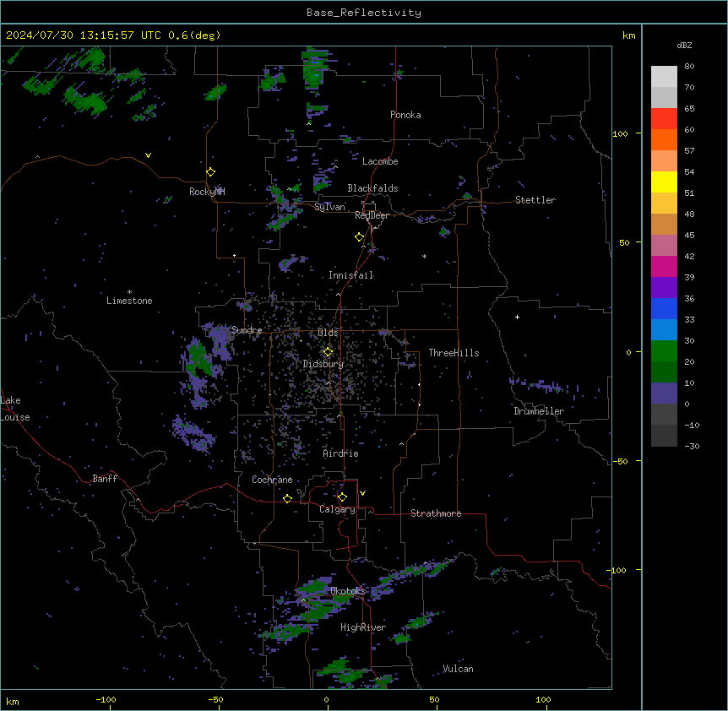
Task: Pick the bright green 20-30 dBZ legend swatch
Action: 664,351
